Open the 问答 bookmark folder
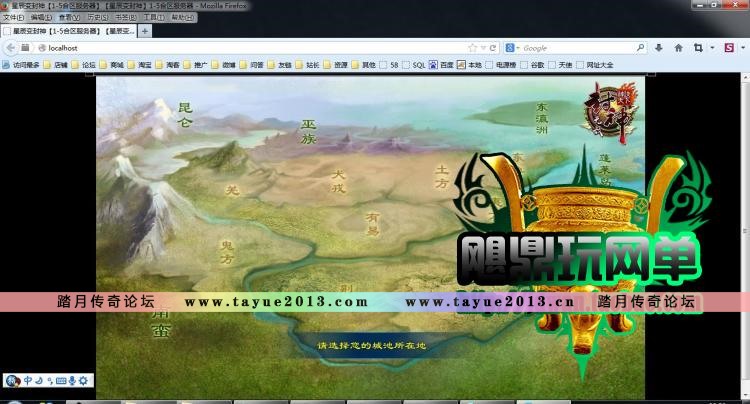Image resolution: width=750 pixels, height=404 pixels. click(x=252, y=65)
